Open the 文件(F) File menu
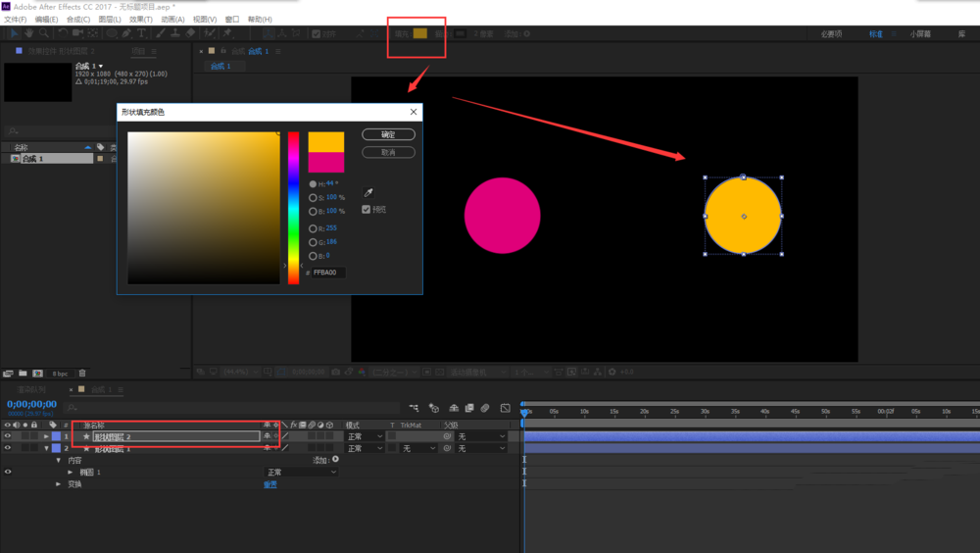Image resolution: width=980 pixels, height=553 pixels. tap(15, 20)
